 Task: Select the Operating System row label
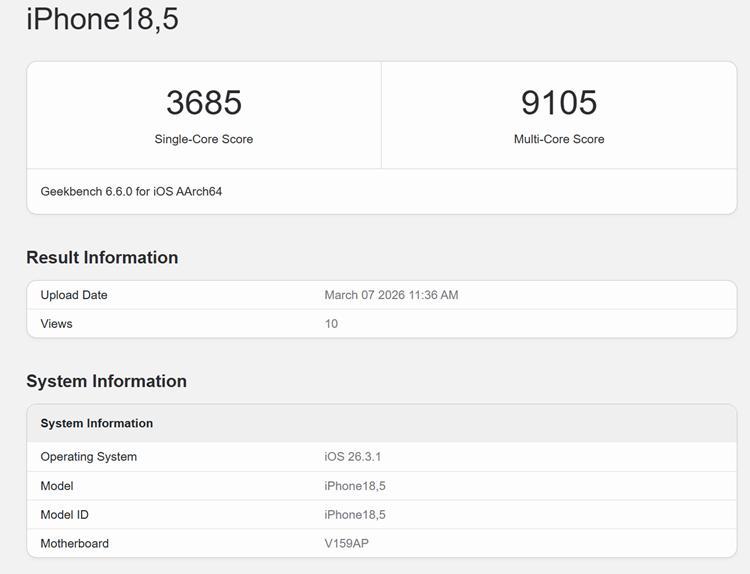click(x=88, y=457)
